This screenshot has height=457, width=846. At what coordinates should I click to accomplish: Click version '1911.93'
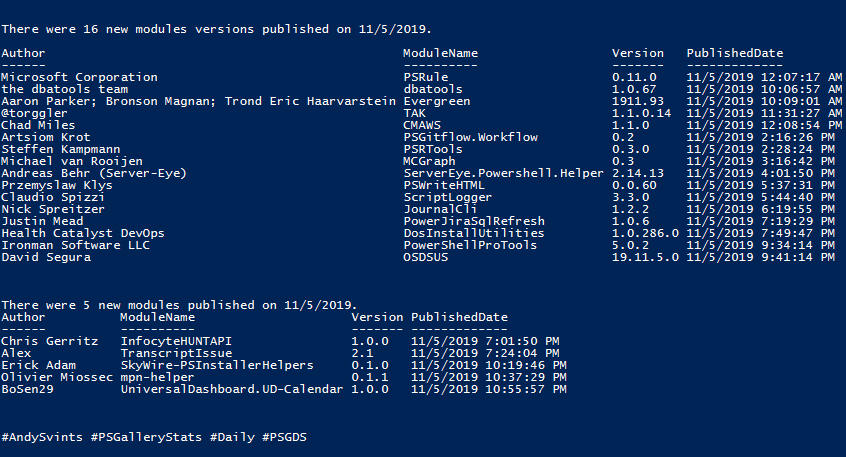pos(638,101)
